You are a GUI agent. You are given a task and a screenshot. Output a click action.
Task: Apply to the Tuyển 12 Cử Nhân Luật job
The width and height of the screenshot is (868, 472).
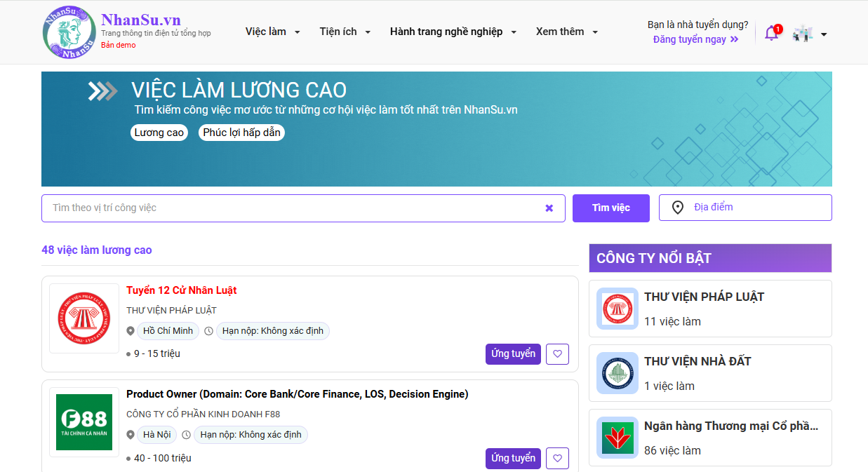[513, 354]
